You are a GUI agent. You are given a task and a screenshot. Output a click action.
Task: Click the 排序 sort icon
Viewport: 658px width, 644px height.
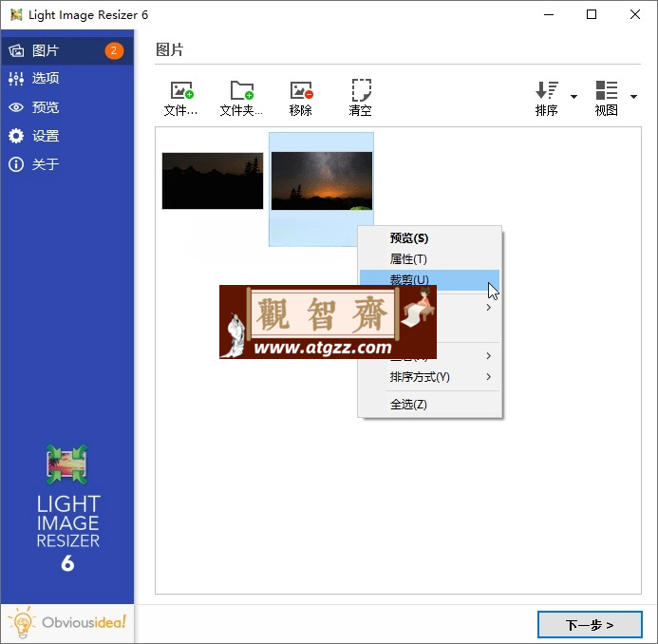[546, 99]
